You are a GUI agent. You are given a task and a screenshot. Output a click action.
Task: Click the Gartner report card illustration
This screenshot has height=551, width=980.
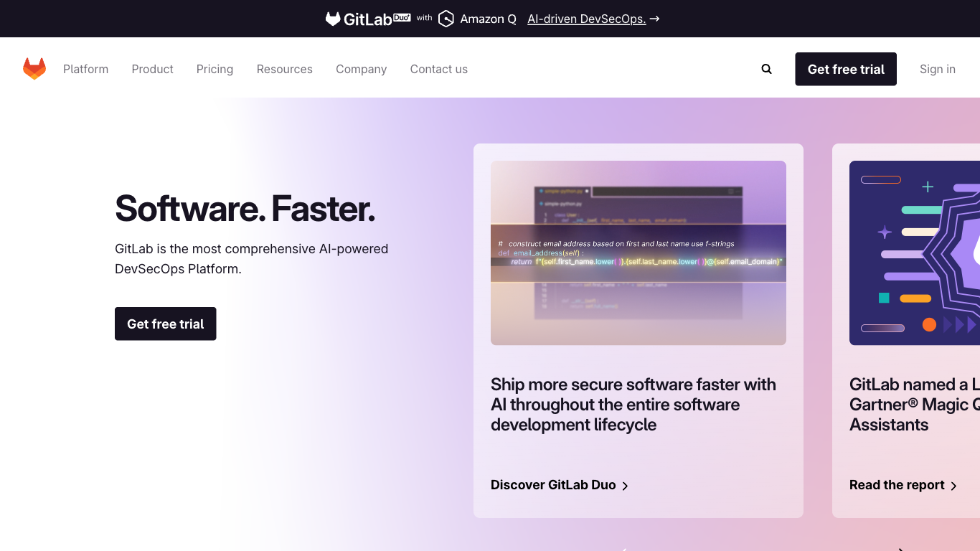tap(915, 253)
